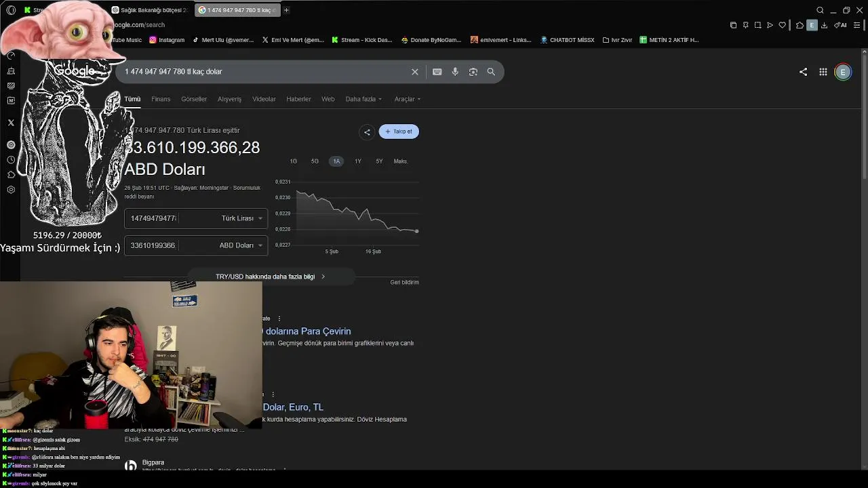This screenshot has height=488, width=868.
Task: Open the dolarına Para Çevirin result
Action: click(308, 331)
